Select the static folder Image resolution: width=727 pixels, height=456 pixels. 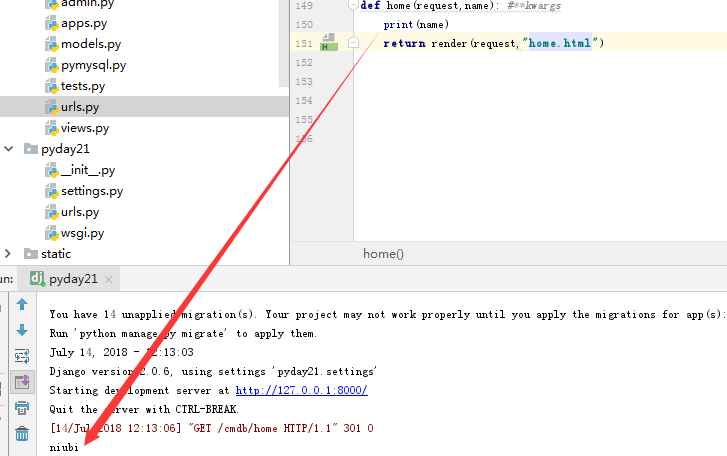(56, 254)
